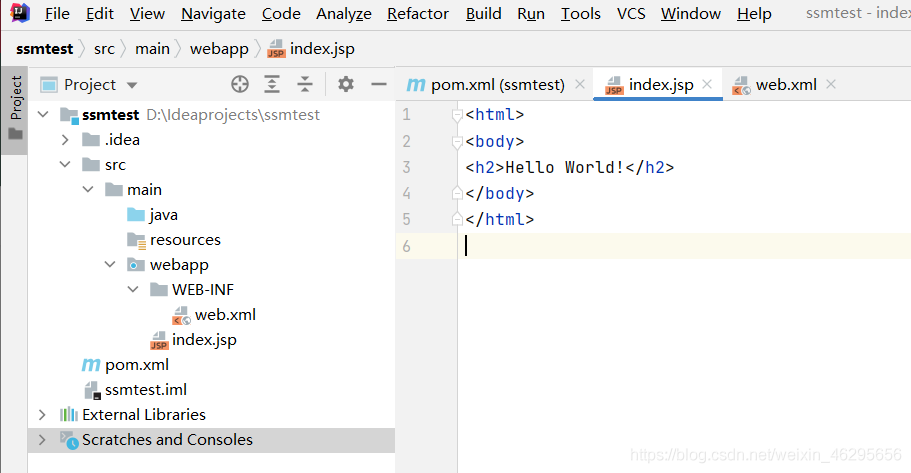Open the Refactor menu
The image size is (911, 473).
417,13
